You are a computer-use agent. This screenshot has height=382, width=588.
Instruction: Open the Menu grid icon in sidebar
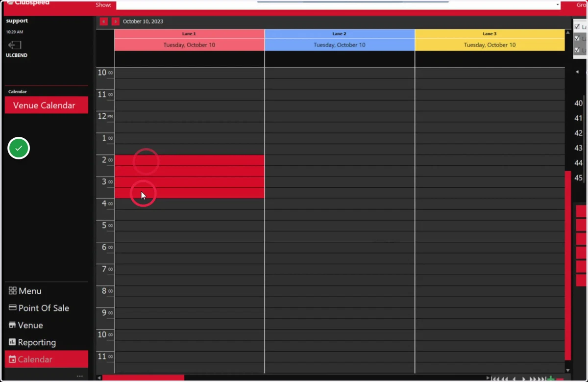point(13,291)
